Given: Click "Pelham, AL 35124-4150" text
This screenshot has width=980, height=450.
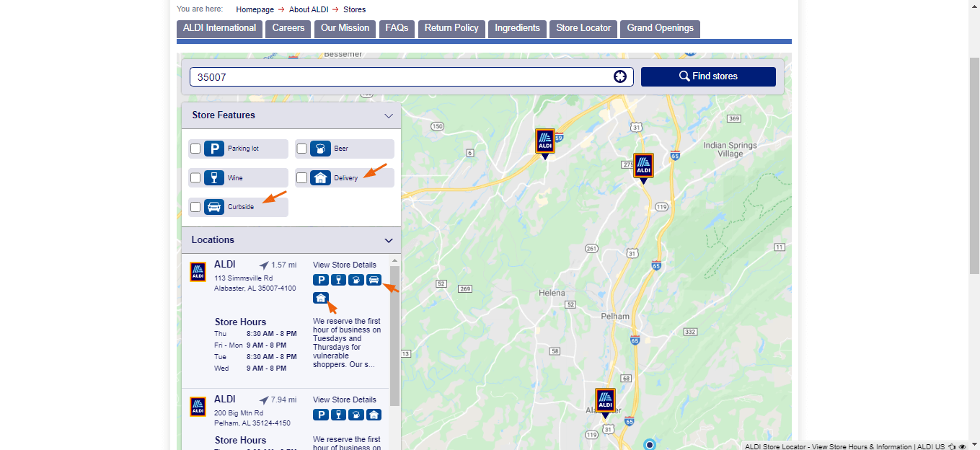Looking at the screenshot, I should 252,423.
